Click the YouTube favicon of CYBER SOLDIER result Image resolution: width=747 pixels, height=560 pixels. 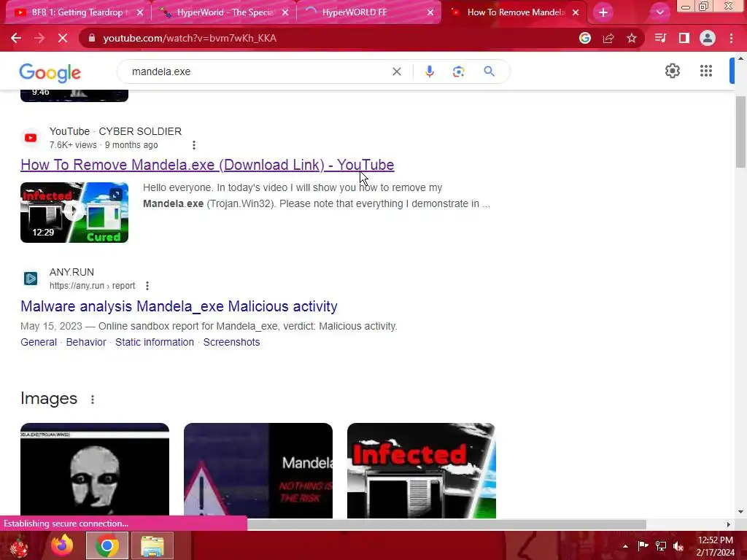point(31,138)
